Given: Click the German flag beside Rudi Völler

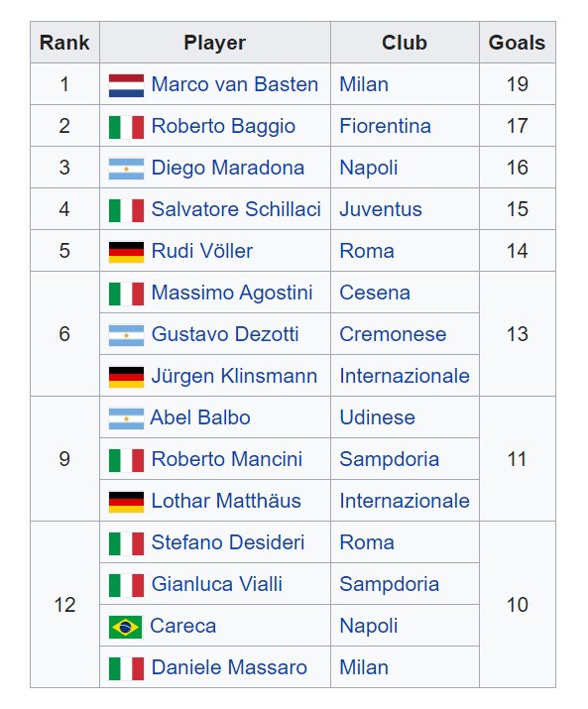Looking at the screenshot, I should [x=126, y=252].
